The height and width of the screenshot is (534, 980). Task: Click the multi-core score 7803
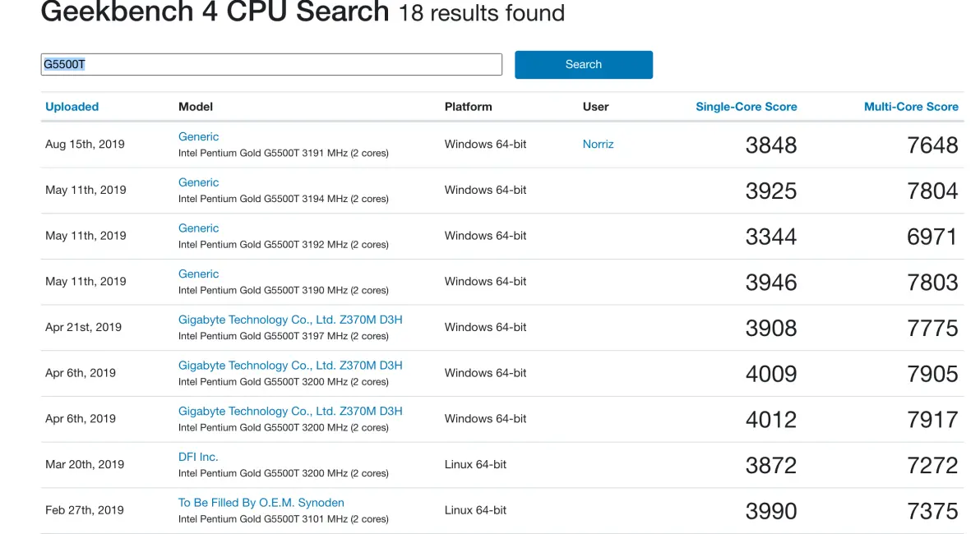932,283
